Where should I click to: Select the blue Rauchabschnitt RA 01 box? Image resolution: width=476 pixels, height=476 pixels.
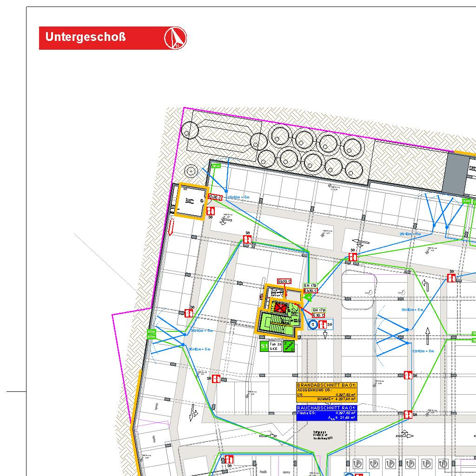327,413
